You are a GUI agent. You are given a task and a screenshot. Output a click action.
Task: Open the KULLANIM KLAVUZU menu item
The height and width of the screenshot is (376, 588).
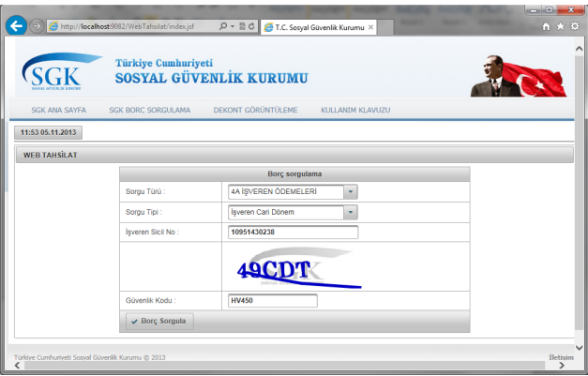[x=355, y=110]
